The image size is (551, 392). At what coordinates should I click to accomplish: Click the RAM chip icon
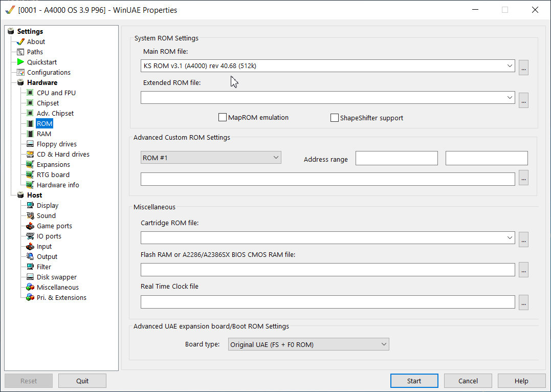pos(30,134)
